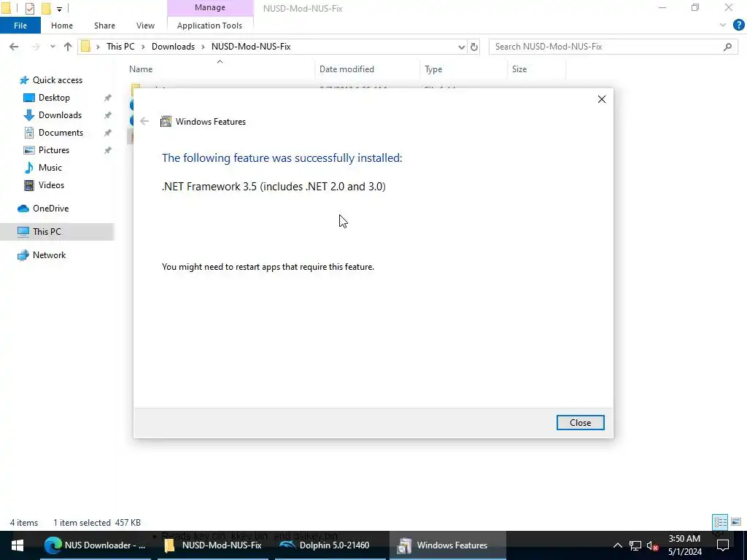Open Pictures in the sidebar
Viewport: 747px width, 560px height.
click(54, 150)
